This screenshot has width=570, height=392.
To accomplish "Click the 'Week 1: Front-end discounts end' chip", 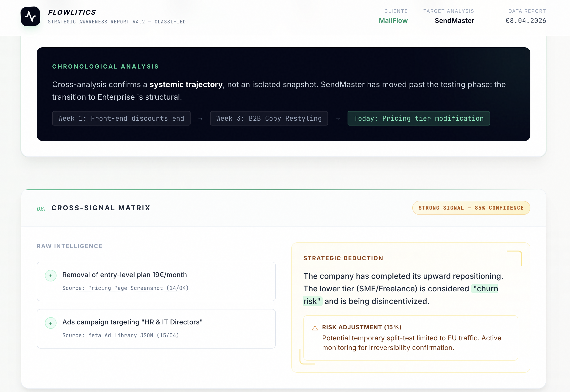I will 121,118.
